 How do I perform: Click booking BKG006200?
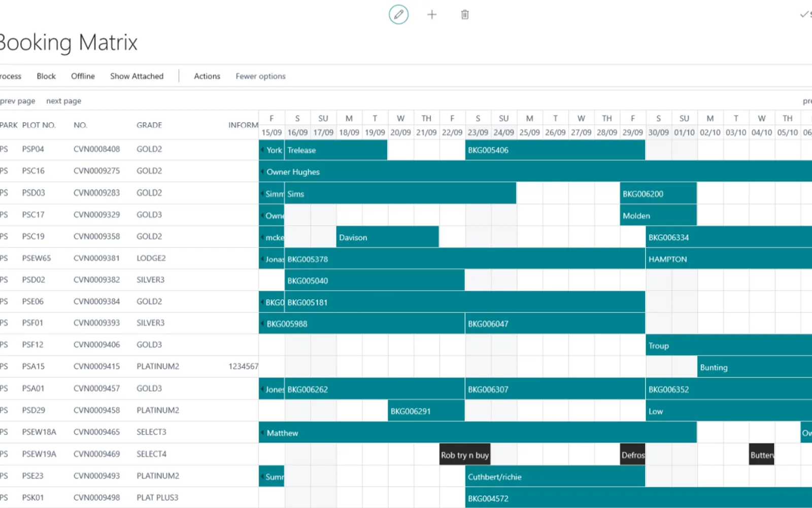[658, 194]
